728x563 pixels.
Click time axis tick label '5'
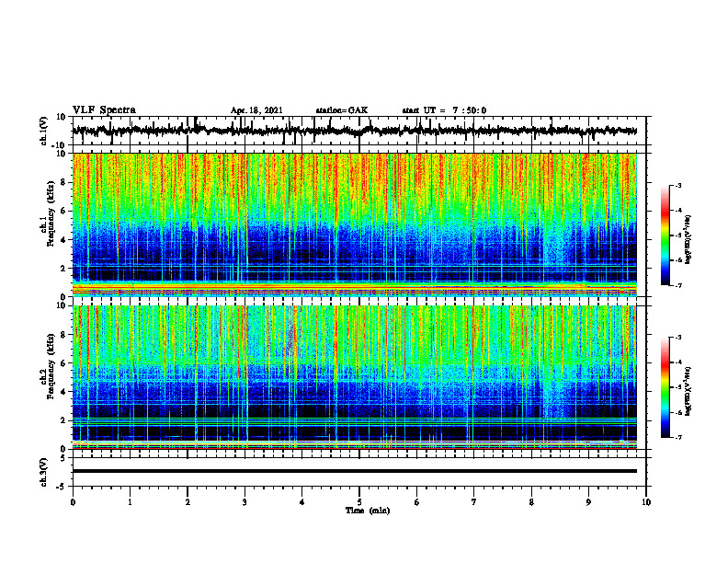[x=359, y=502]
